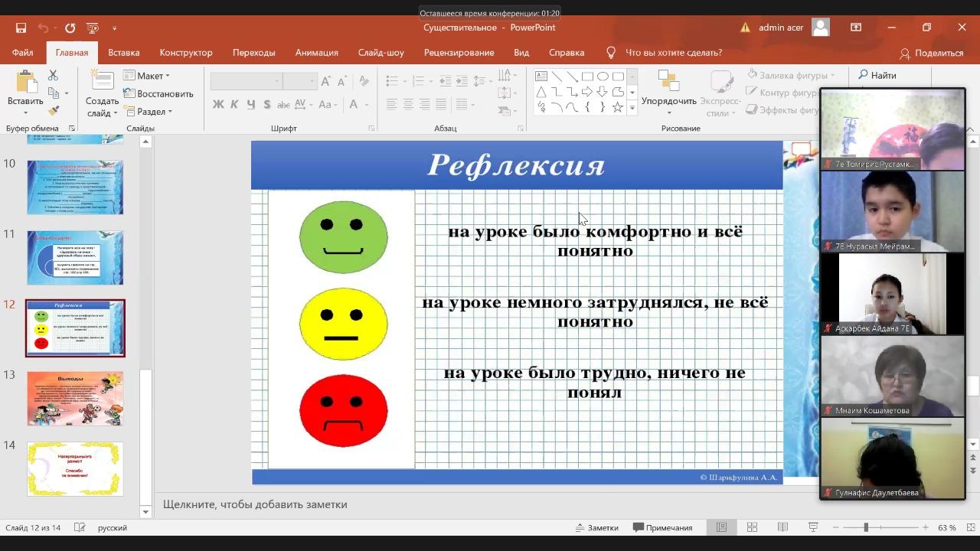Image resolution: width=980 pixels, height=551 pixels.
Task: Toggle Notes (Заметки) pane in status bar
Action: click(596, 527)
